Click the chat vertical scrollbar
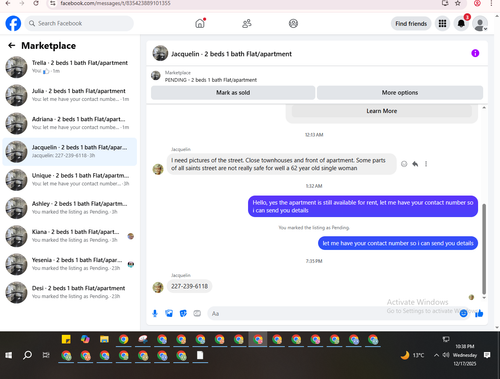 (484, 249)
